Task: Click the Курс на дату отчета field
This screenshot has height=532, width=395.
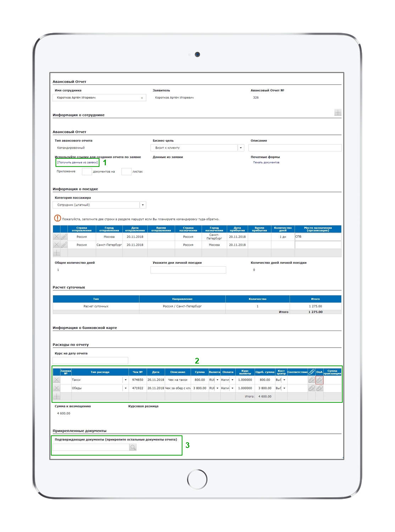Action: 90,361
